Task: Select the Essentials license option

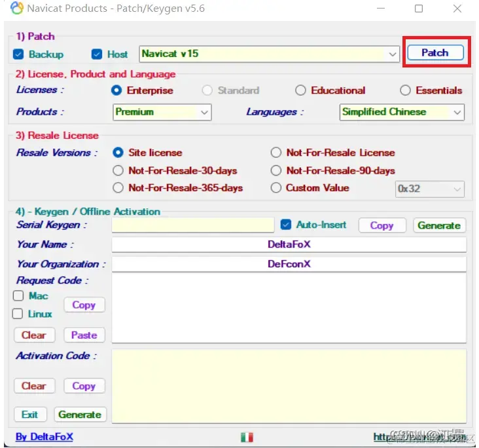Action: click(405, 90)
